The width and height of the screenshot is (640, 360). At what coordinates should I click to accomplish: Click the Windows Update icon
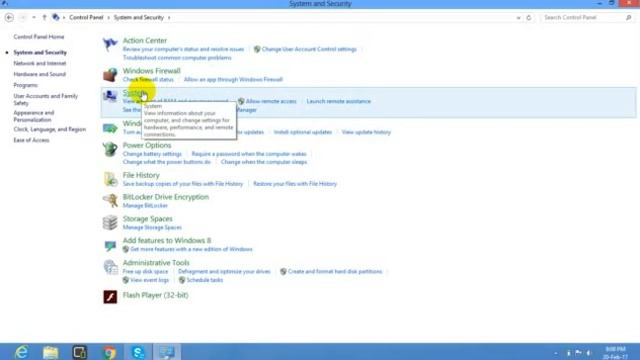tap(110, 128)
